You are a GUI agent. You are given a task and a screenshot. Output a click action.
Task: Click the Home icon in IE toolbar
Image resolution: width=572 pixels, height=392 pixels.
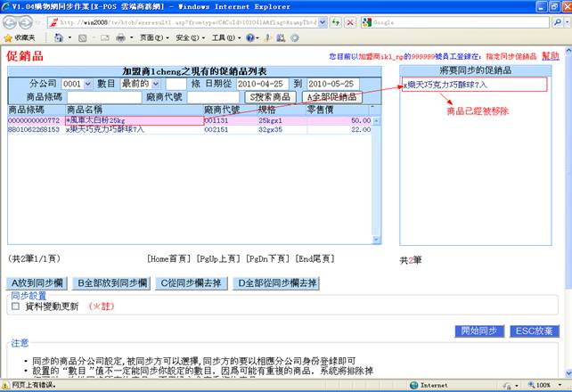(59, 38)
